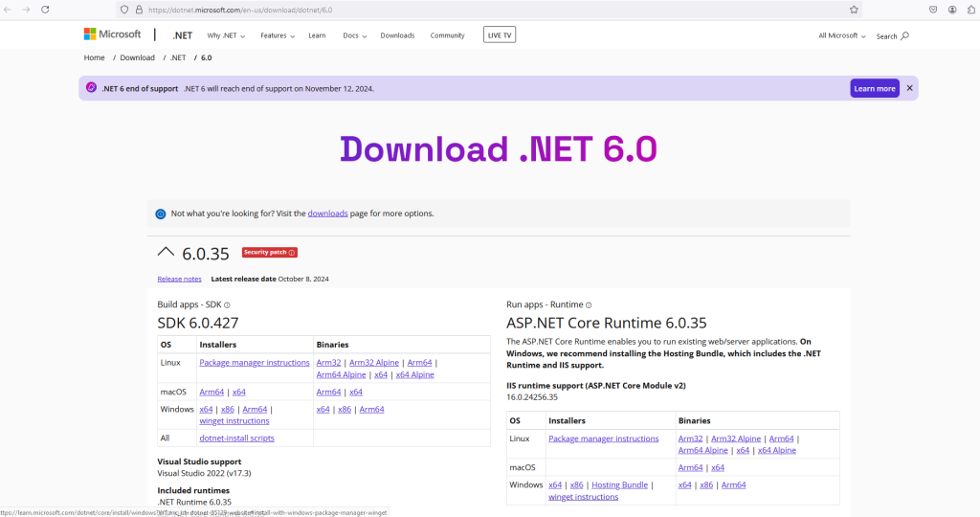Viewport: 980px width, 517px height.
Task: Click info icon next to Build apps - SDK
Action: pyautogui.click(x=227, y=305)
